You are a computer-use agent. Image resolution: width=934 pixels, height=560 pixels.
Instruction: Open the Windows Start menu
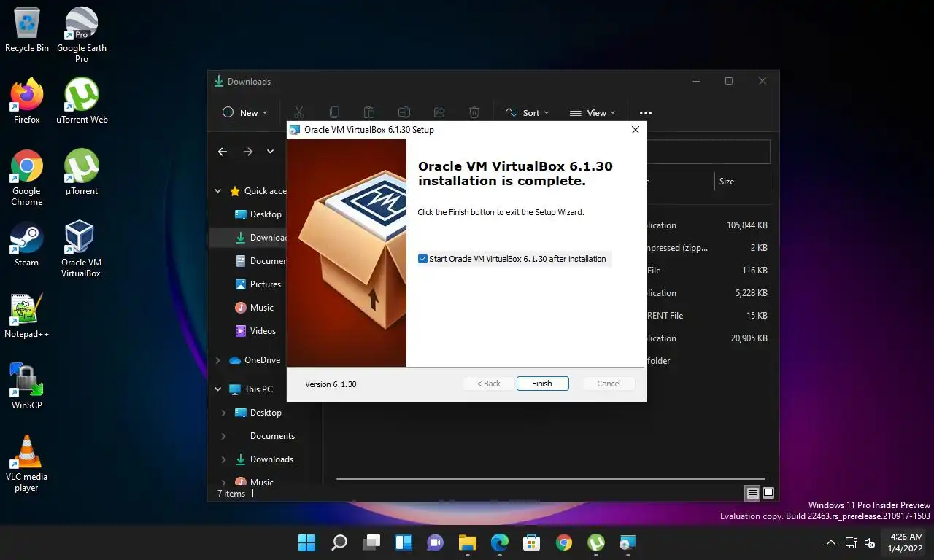pos(307,542)
